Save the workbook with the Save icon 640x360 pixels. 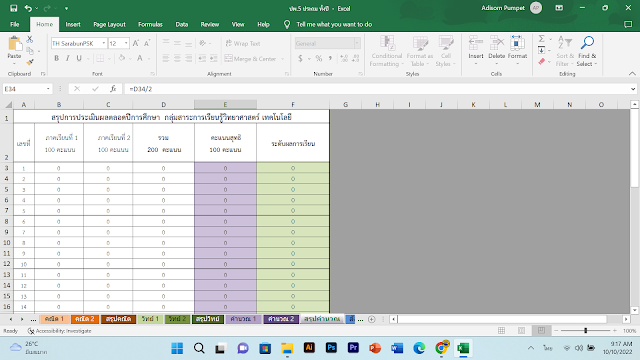(x=13, y=8)
